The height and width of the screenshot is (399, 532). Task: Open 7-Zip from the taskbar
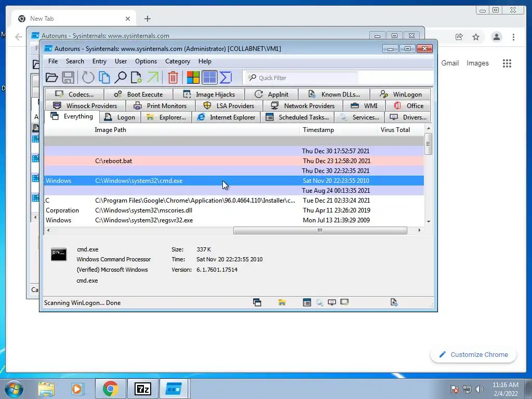tap(142, 389)
